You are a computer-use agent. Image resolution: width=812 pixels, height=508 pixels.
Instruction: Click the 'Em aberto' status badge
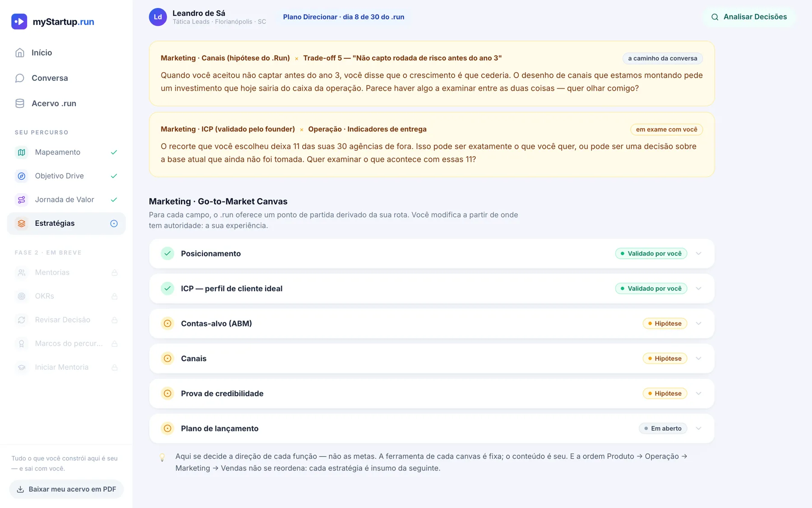(663, 429)
